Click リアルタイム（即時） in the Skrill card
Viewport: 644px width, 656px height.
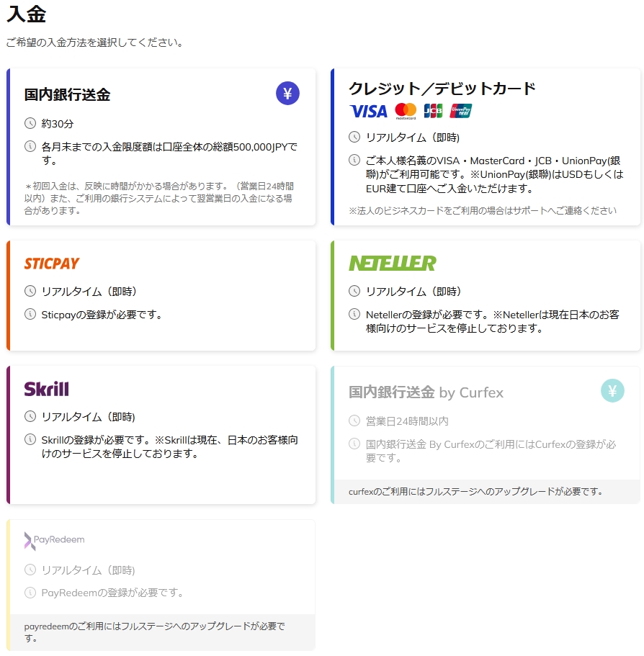pyautogui.click(x=88, y=417)
